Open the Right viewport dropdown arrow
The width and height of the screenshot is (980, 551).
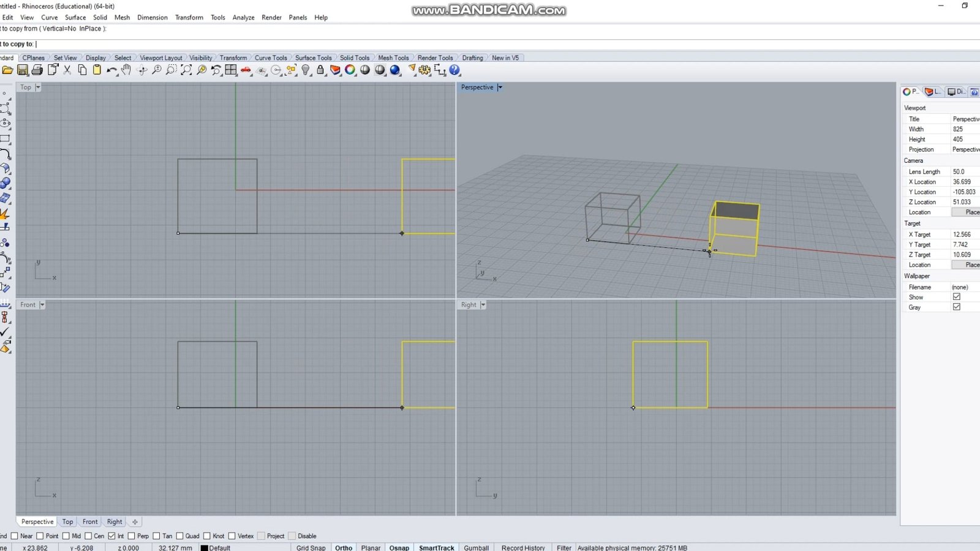tap(483, 305)
